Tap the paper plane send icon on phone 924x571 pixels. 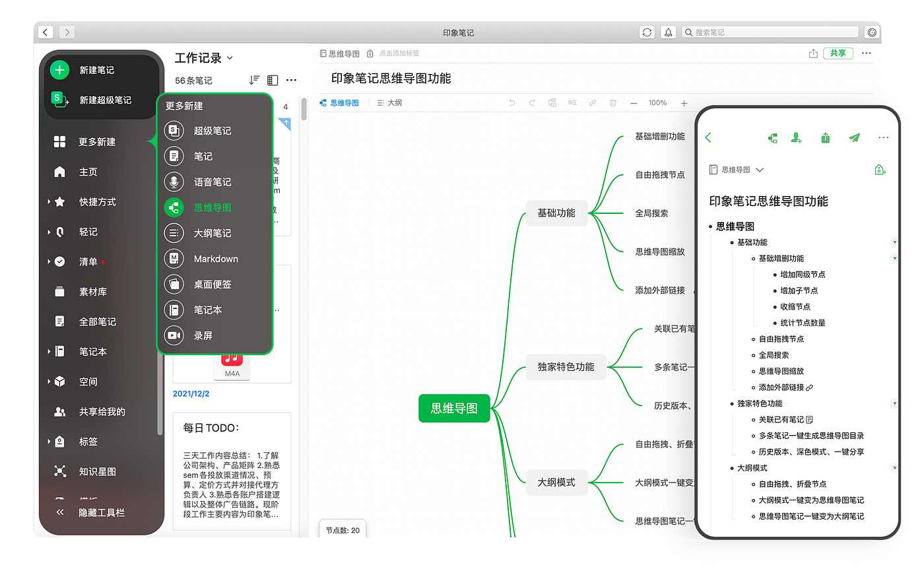855,138
